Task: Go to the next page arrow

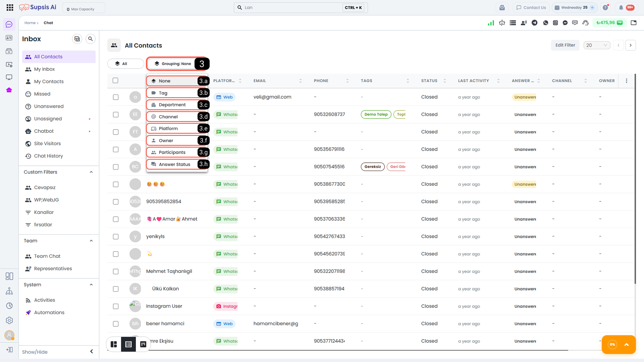Action: pyautogui.click(x=631, y=45)
